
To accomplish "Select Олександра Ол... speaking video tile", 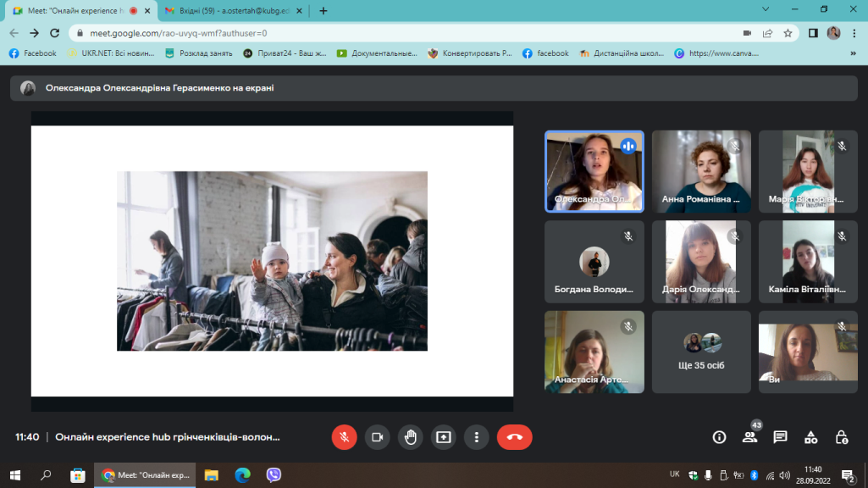I will coord(594,172).
